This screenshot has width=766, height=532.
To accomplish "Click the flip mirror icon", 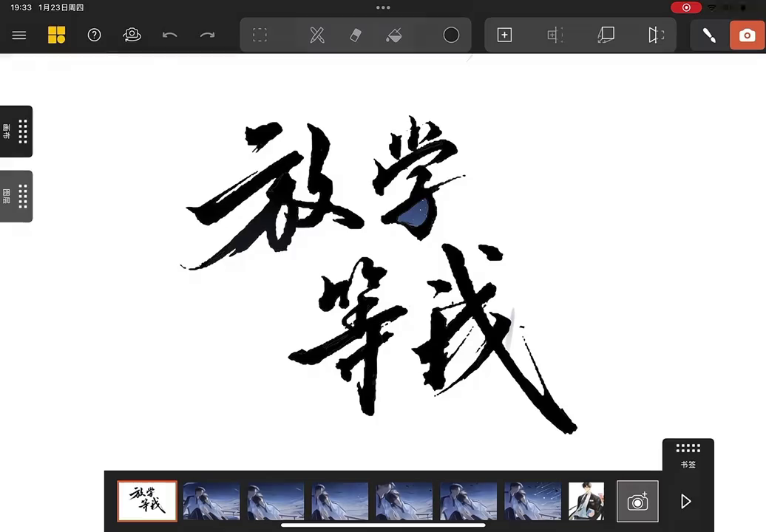I will pyautogui.click(x=656, y=35).
